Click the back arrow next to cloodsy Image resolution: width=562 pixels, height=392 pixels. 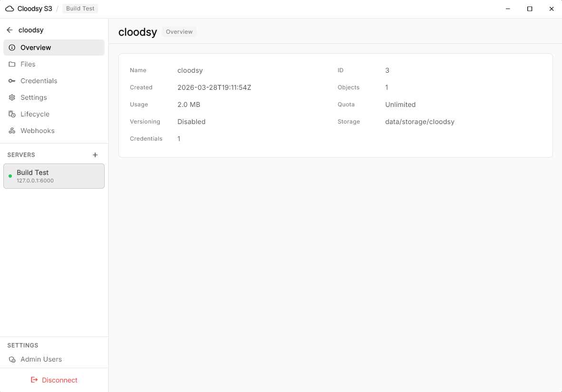(x=9, y=29)
